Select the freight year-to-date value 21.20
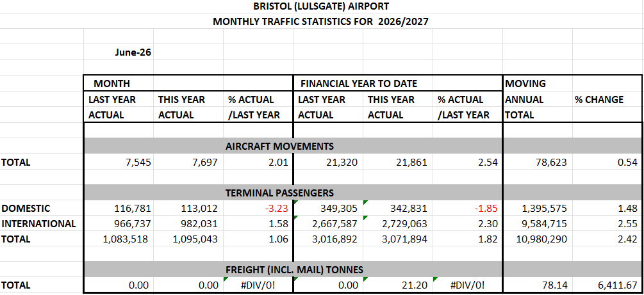 398,285
